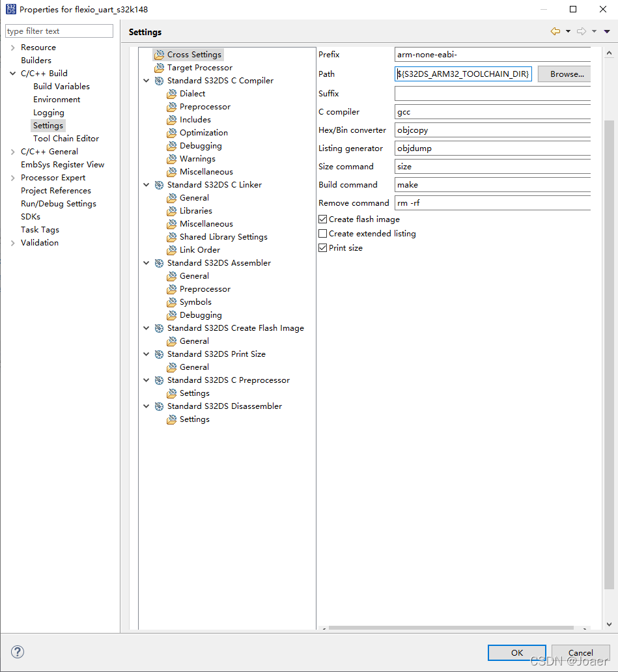
Task: Open EmbSys Register View page
Action: (63, 165)
